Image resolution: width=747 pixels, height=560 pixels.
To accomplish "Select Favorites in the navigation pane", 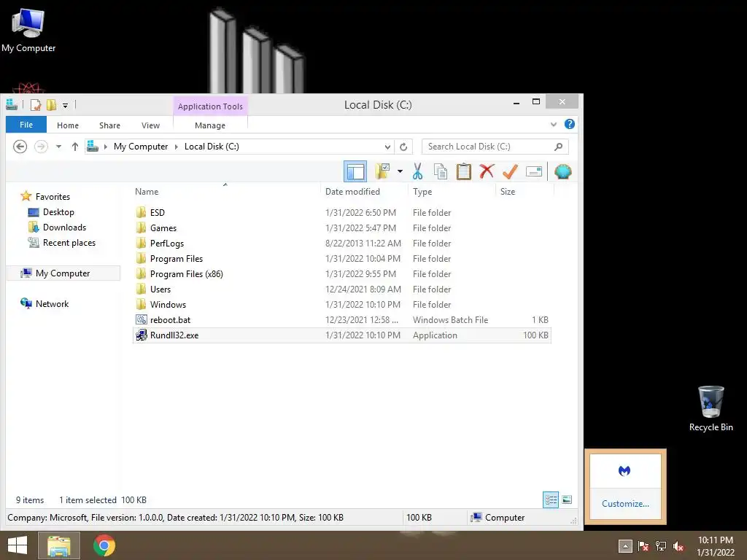I will pyautogui.click(x=53, y=197).
